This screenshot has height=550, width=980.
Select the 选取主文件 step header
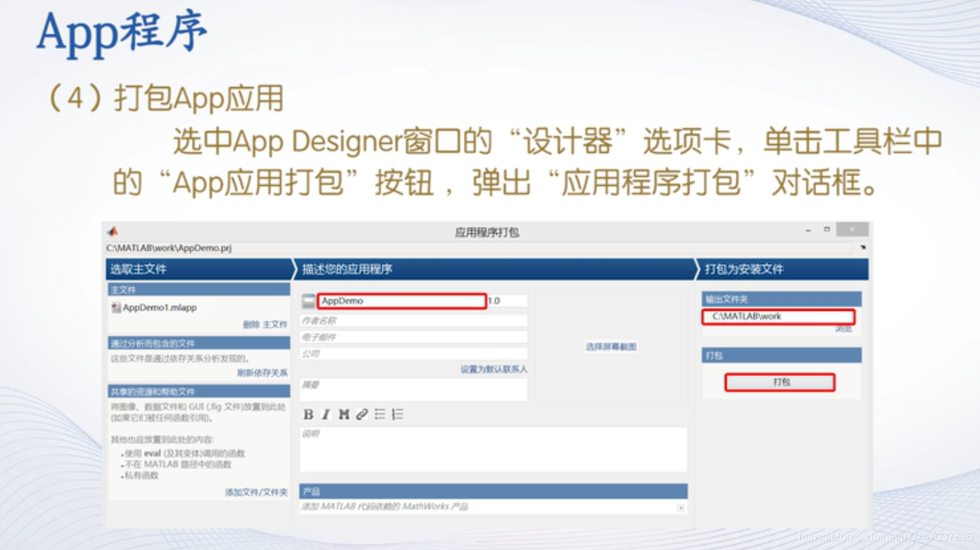coord(199,269)
